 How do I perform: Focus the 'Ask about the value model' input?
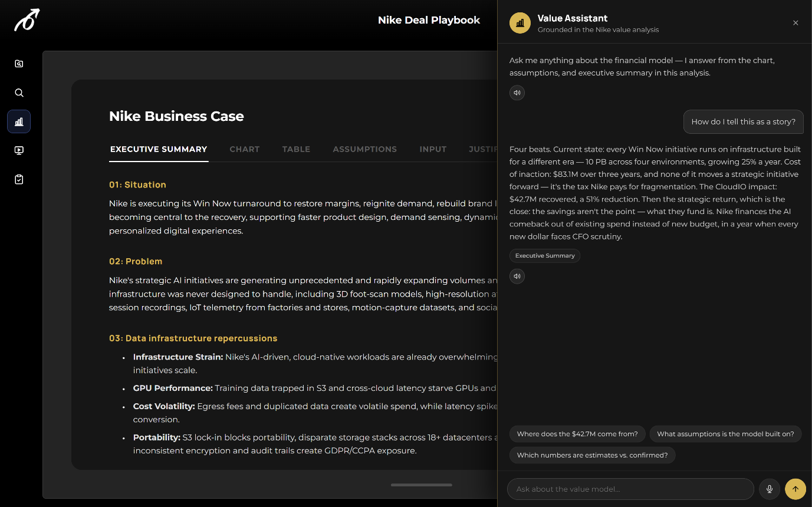pyautogui.click(x=630, y=489)
